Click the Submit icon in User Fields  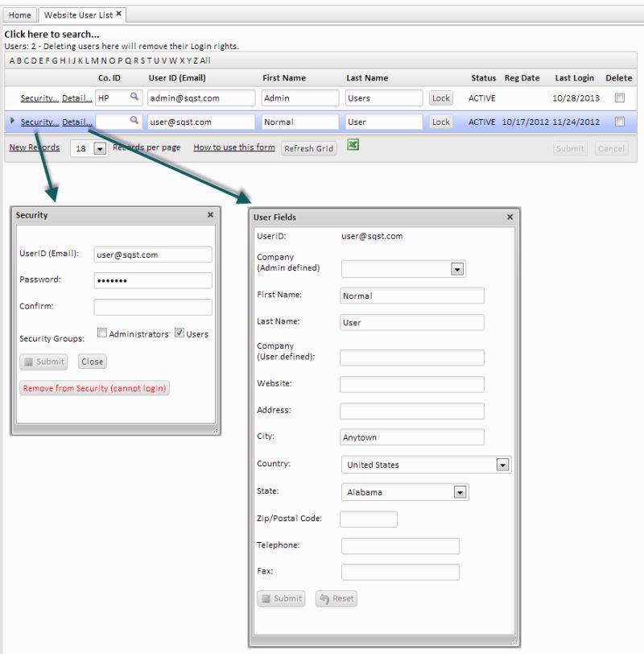pos(281,598)
